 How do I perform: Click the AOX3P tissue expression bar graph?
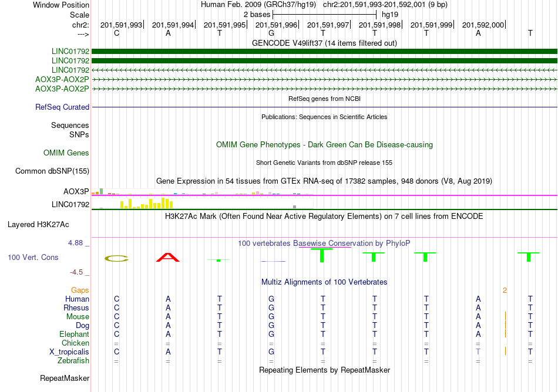coord(202,192)
